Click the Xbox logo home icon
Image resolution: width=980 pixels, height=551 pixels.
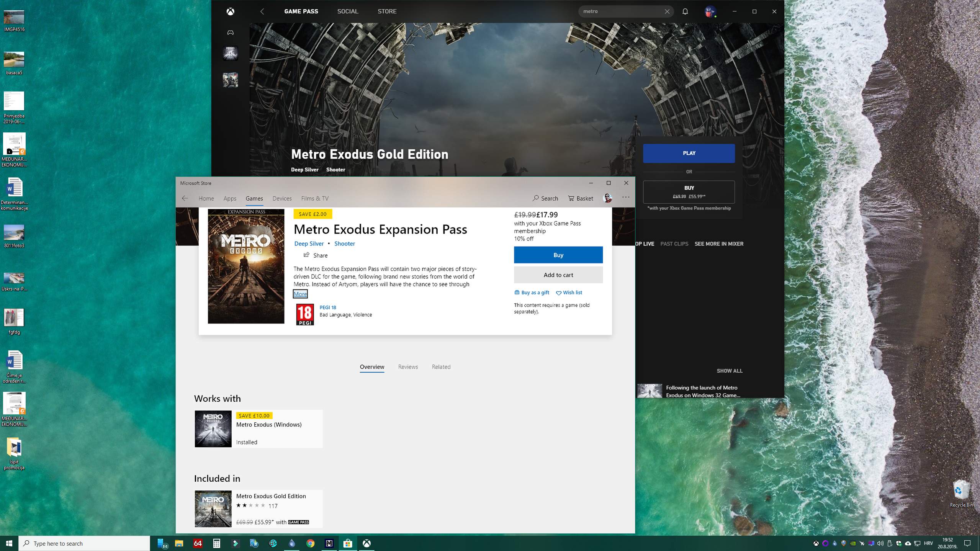pos(230,11)
